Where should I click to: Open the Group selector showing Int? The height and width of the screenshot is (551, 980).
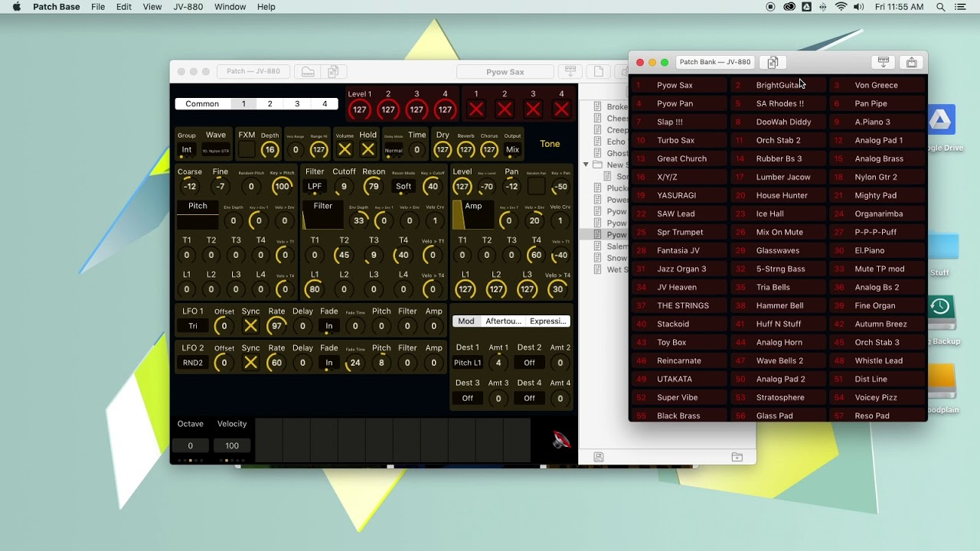coord(187,150)
